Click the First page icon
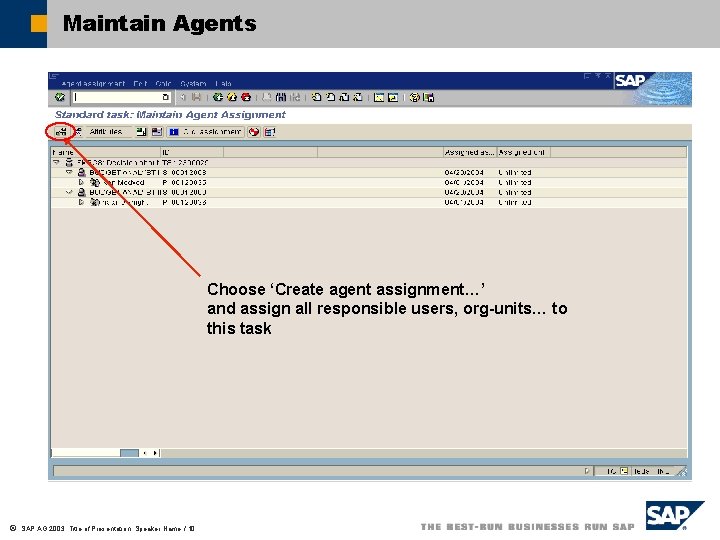The height and width of the screenshot is (540, 720). (316, 97)
